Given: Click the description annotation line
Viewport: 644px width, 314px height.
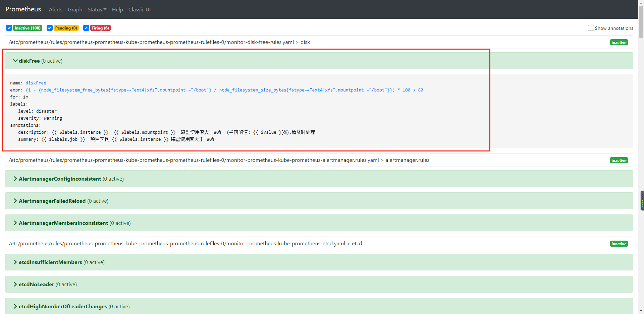Looking at the screenshot, I should click(x=166, y=132).
